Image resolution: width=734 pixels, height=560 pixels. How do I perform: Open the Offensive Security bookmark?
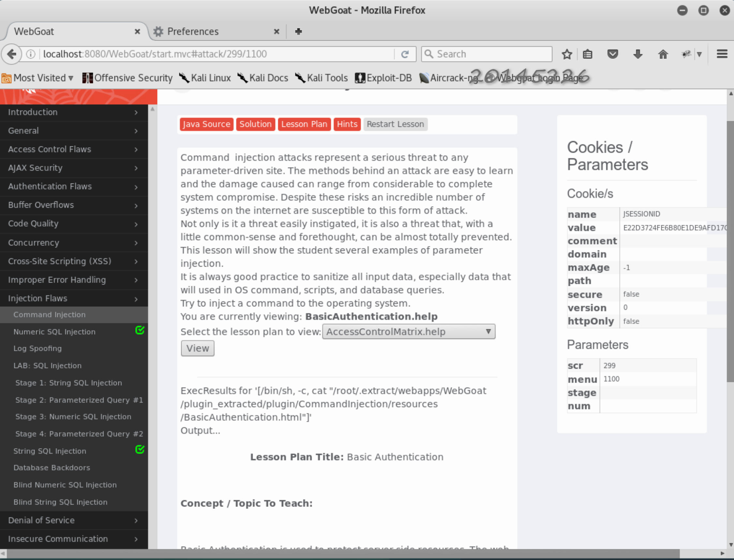127,78
